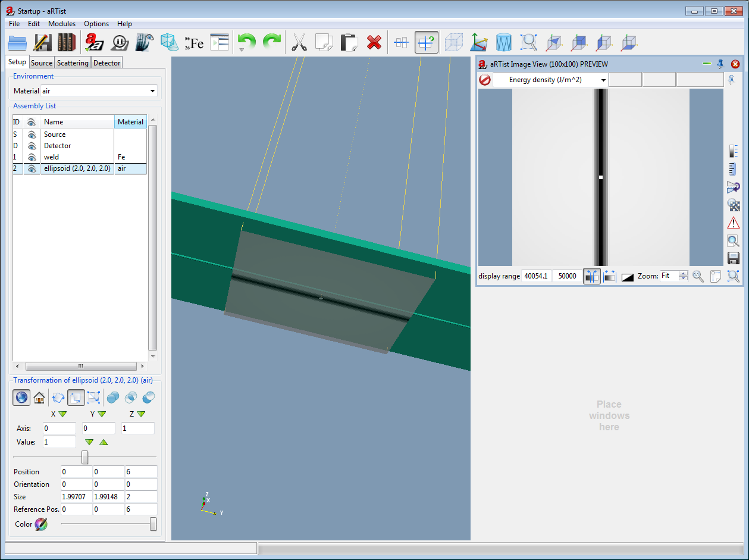Click the blue cylinder turntable icon
This screenshot has height=560, width=749.
click(504, 43)
